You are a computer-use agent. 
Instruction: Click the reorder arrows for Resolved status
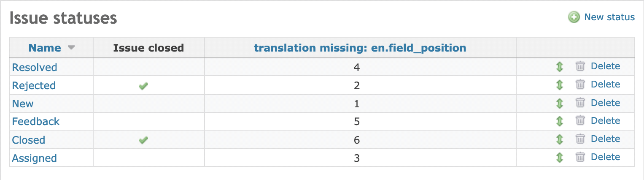[559, 67]
